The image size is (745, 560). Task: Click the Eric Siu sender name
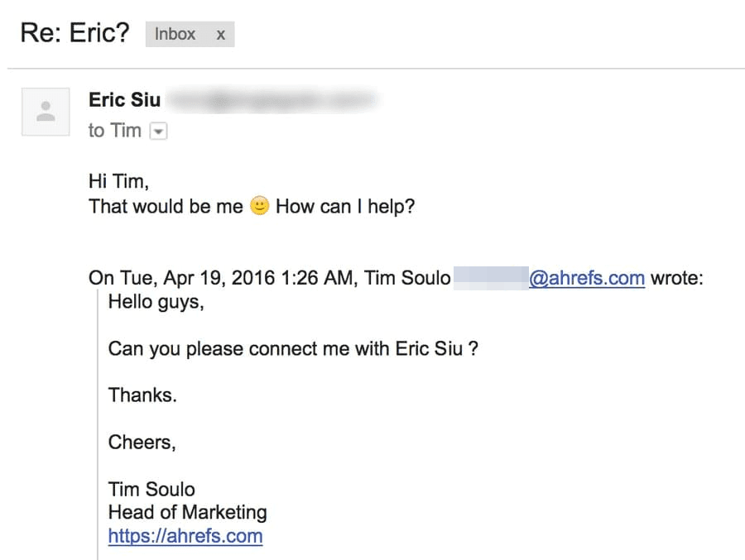coord(124,100)
